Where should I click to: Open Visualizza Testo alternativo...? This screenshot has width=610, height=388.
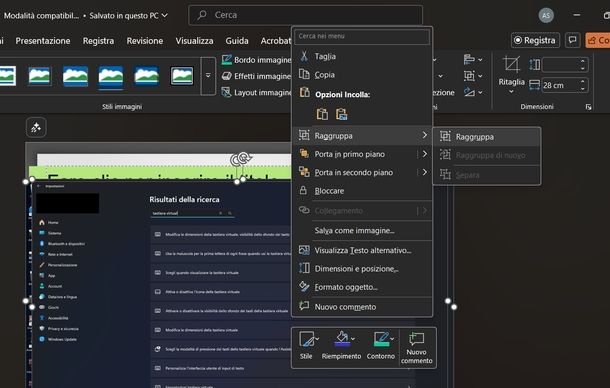pos(362,250)
